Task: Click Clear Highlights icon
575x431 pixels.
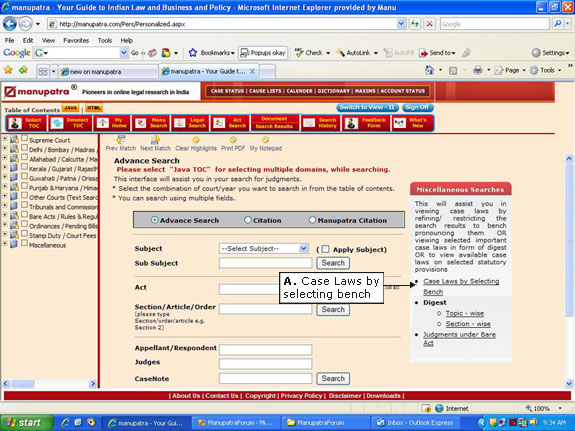Action: [196, 140]
